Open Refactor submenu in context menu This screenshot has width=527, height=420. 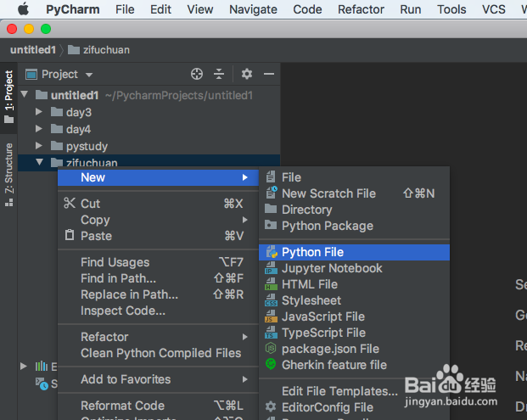(x=158, y=337)
